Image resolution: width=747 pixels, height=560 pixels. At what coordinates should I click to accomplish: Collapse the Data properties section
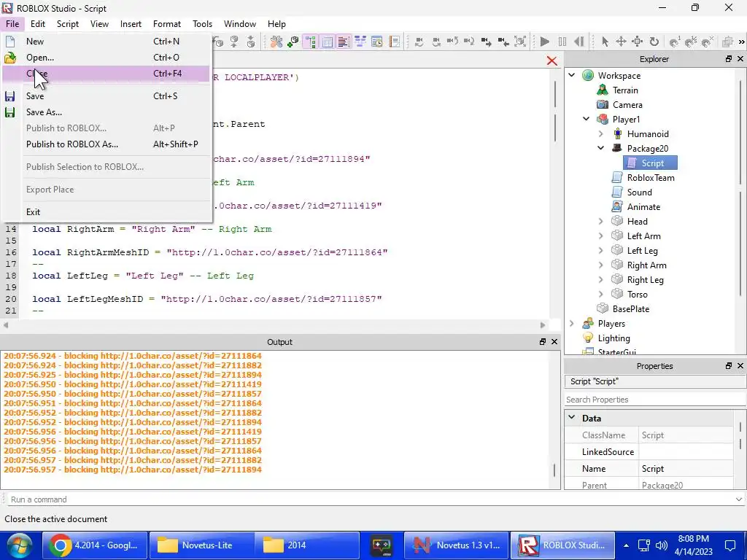click(572, 418)
